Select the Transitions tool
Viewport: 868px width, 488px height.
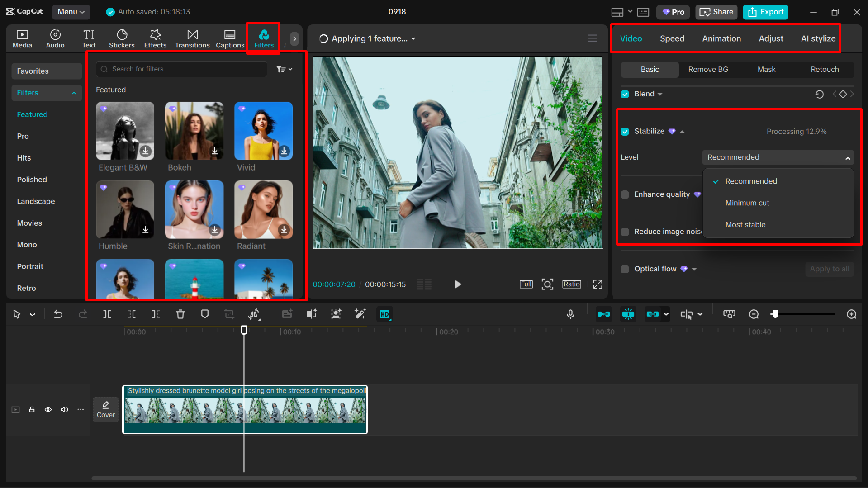coord(192,38)
